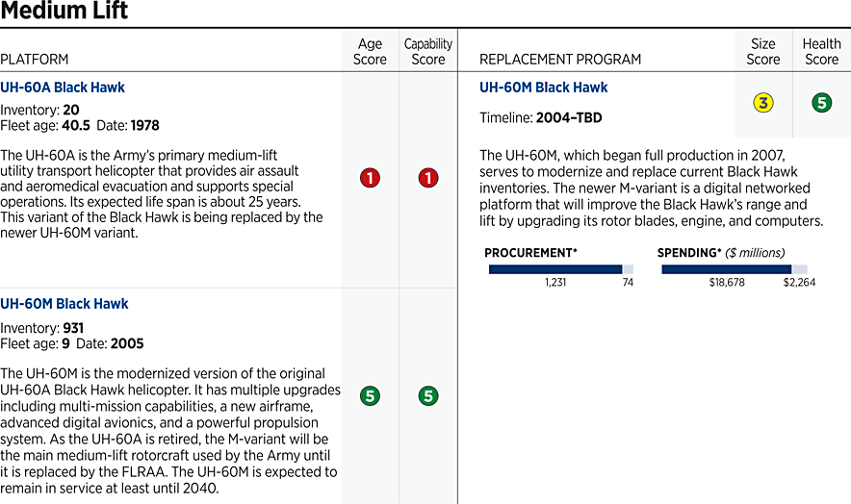Click the UH-60M capability score green circle
851x504 pixels.
pos(428,395)
